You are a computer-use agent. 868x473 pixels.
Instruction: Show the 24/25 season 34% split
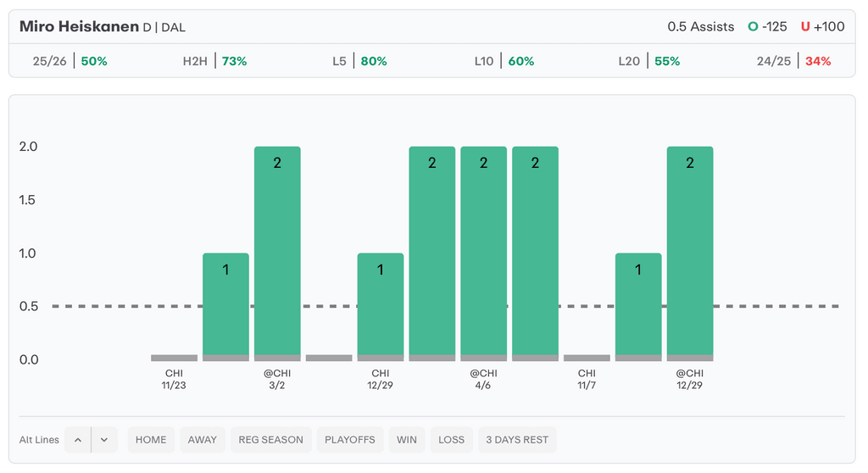pos(793,61)
